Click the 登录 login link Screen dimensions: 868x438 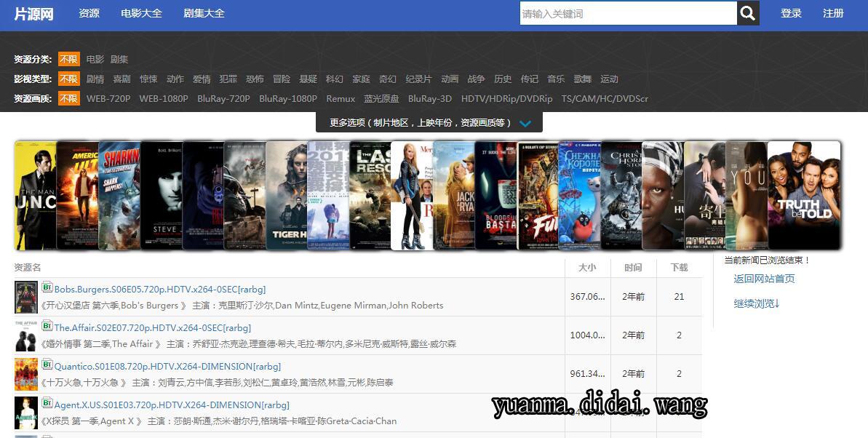point(791,13)
